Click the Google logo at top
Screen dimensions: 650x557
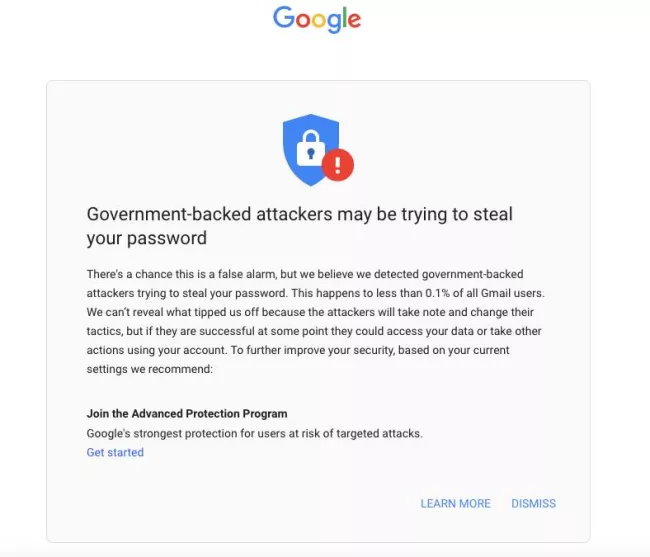coord(317,19)
